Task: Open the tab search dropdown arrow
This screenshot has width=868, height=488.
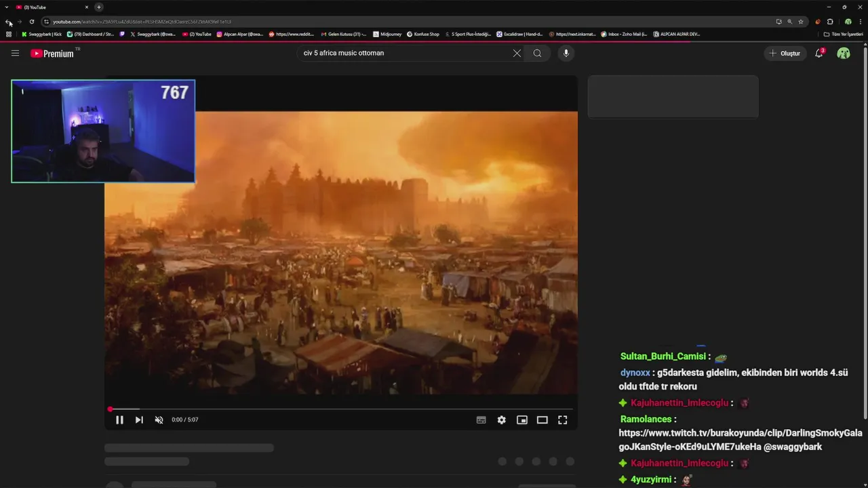Action: click(6, 7)
